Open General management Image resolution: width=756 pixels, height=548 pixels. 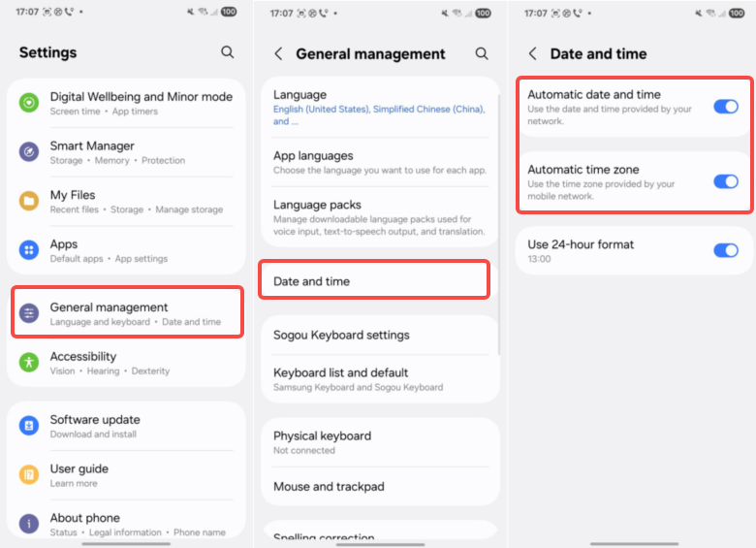(x=127, y=312)
